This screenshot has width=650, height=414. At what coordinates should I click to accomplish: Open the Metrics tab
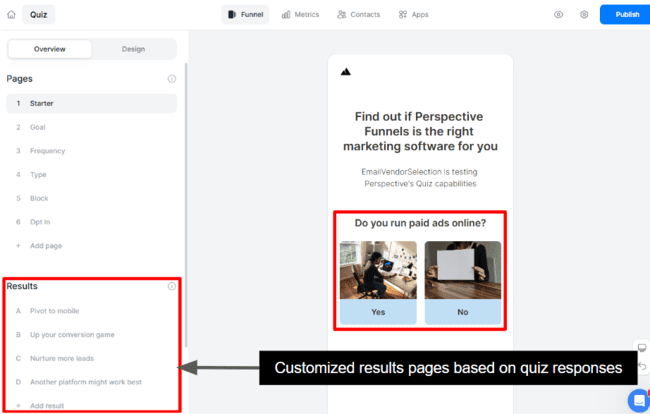[x=301, y=15]
